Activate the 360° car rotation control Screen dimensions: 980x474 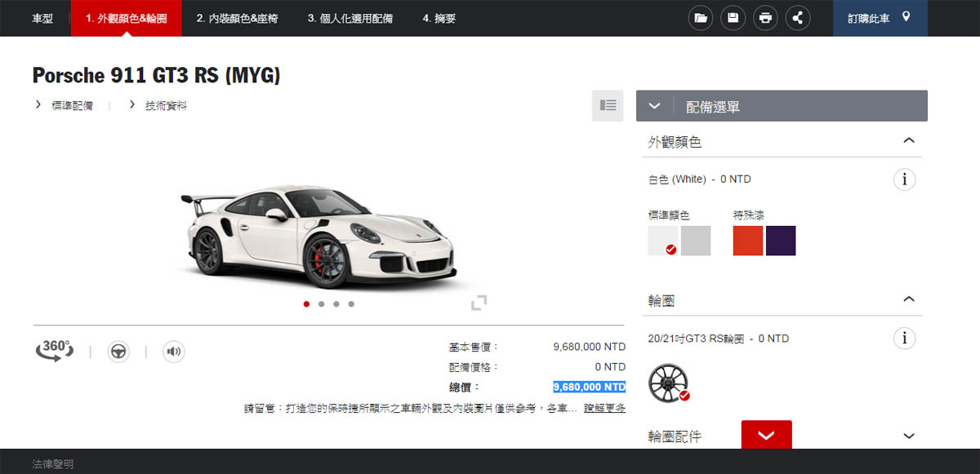point(54,351)
